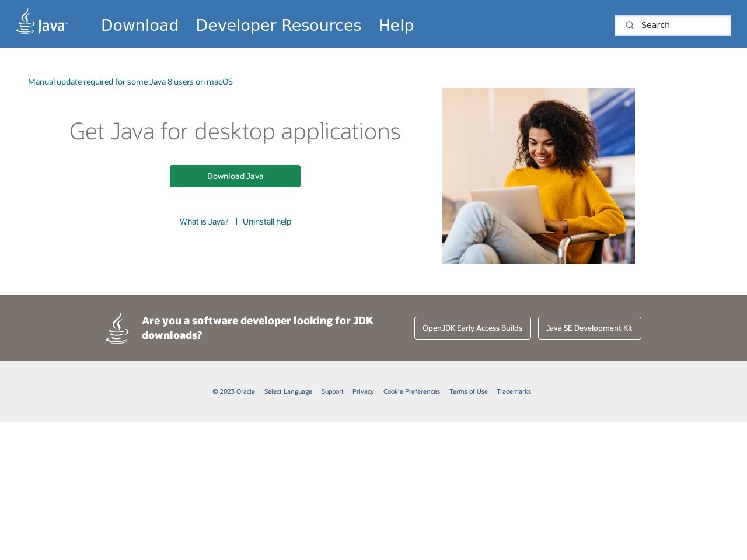Open Java SE Development Kit button
Viewport: 747px width, 560px height.
[x=589, y=328]
